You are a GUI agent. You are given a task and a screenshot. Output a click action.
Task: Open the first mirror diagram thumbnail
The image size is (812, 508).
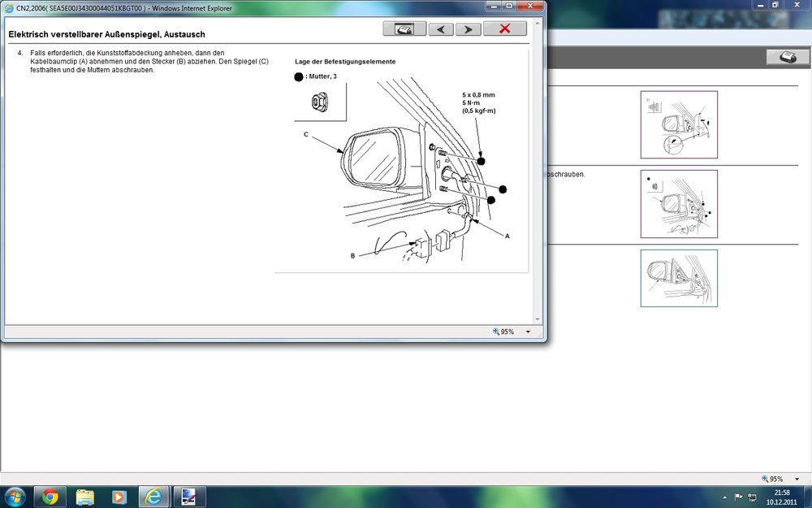679,124
